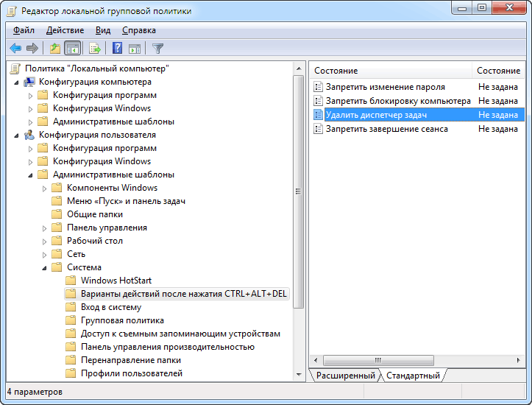The width and height of the screenshot is (532, 405).
Task: Collapse the 'Конфигурация пользователя' node
Action: (x=16, y=135)
